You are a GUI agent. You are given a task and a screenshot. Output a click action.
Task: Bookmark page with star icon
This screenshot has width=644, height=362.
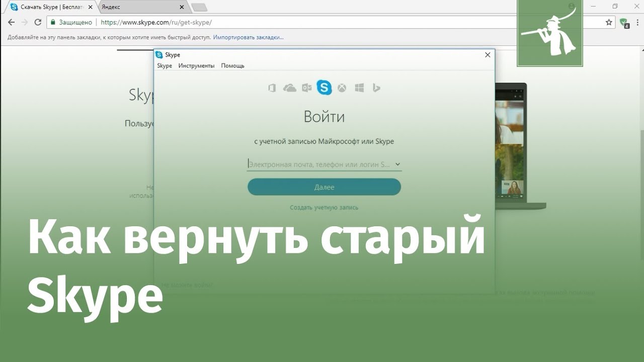609,22
